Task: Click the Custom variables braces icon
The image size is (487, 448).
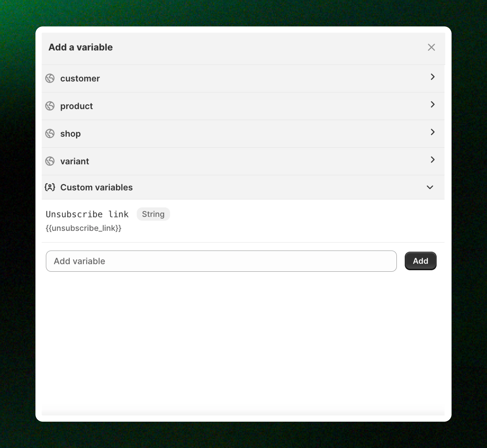Action: click(x=50, y=187)
